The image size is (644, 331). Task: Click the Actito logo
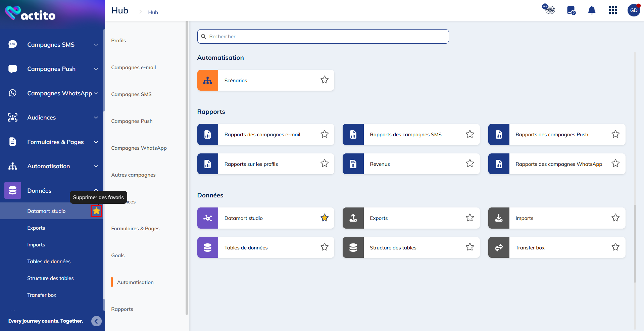pyautogui.click(x=30, y=13)
